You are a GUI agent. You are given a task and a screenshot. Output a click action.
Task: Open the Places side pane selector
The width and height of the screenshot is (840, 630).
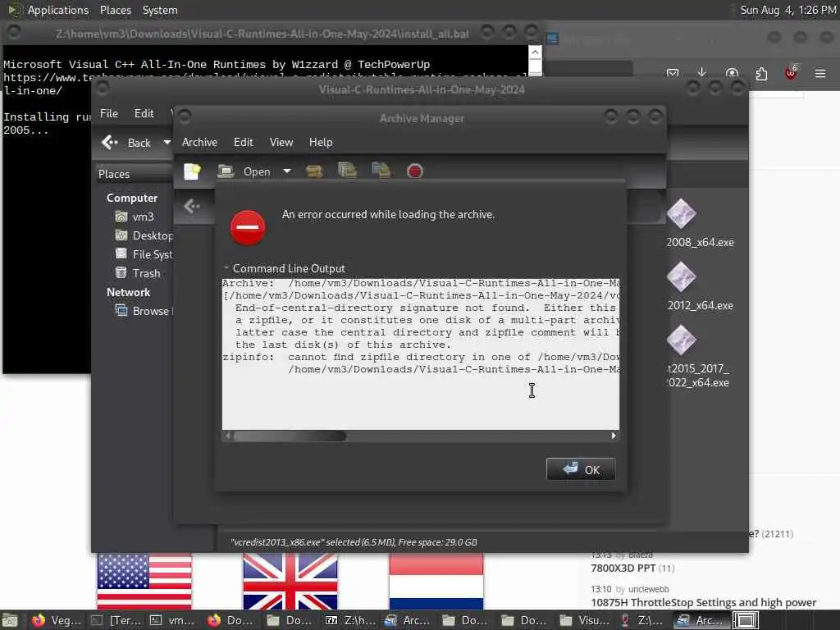[134, 174]
